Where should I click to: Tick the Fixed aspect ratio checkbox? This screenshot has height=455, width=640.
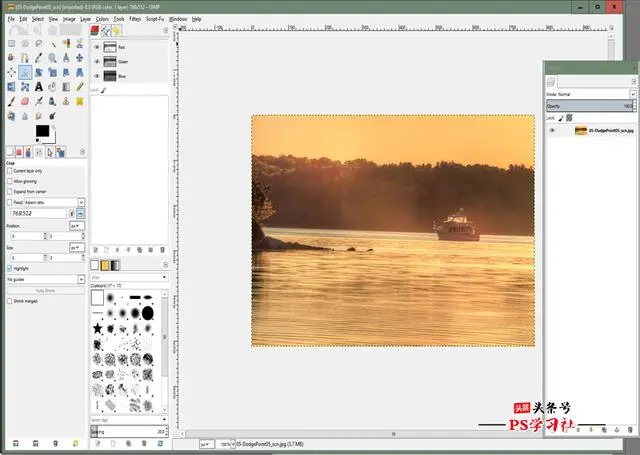coord(10,202)
